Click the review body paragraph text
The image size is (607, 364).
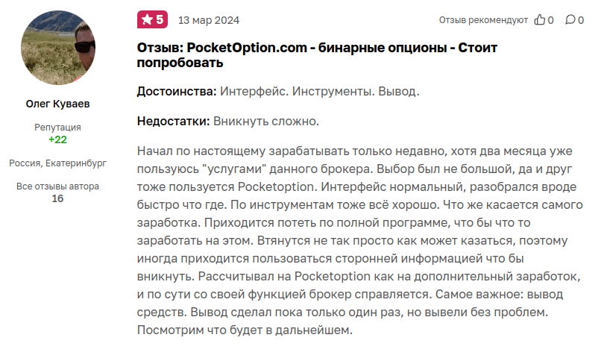356,240
